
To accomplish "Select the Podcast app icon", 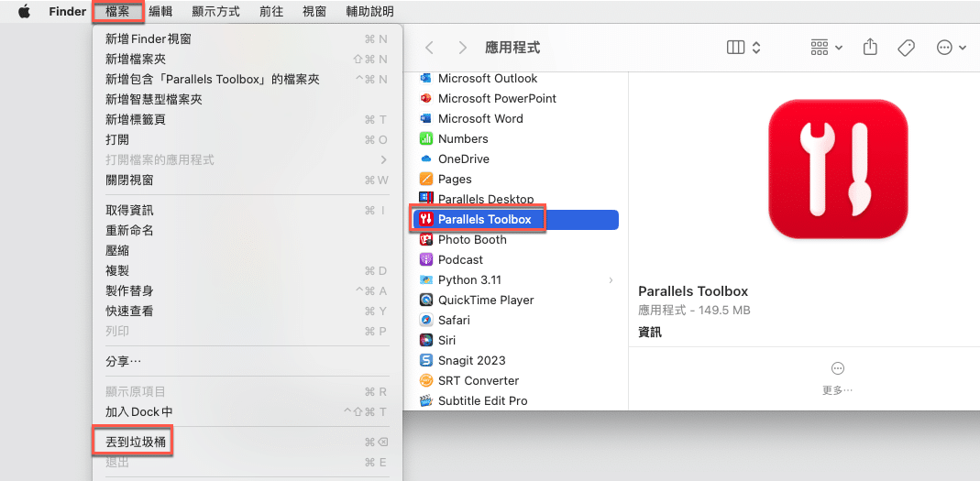I will pos(426,259).
